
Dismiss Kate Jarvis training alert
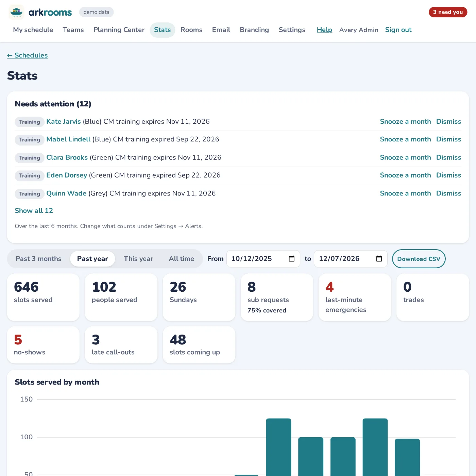click(448, 122)
